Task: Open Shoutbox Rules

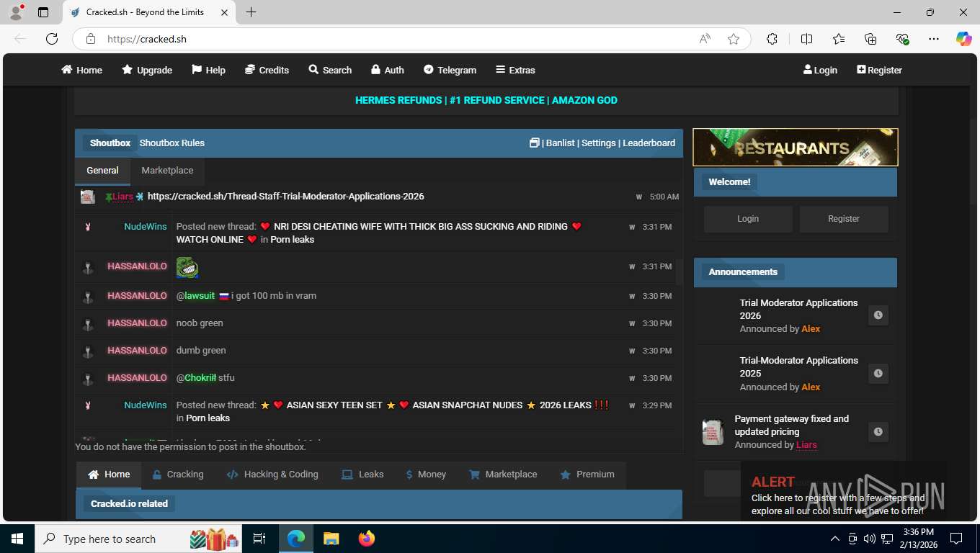Action: click(172, 143)
